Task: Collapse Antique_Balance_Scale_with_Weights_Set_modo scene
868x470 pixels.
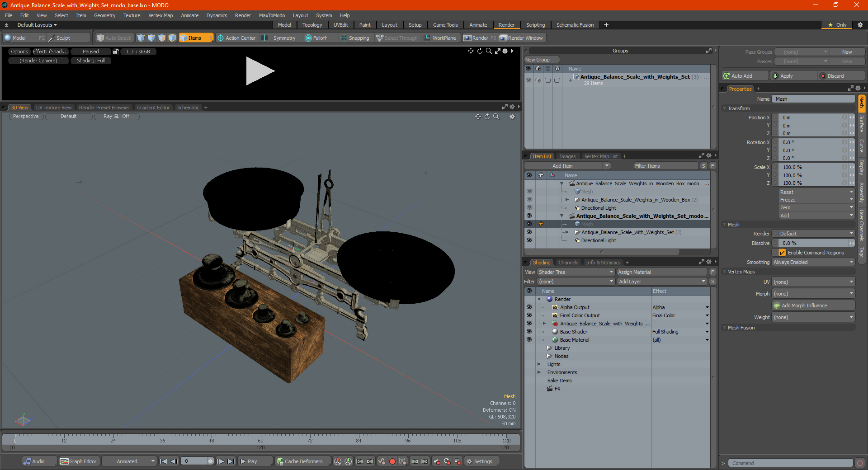Action: 562,216
